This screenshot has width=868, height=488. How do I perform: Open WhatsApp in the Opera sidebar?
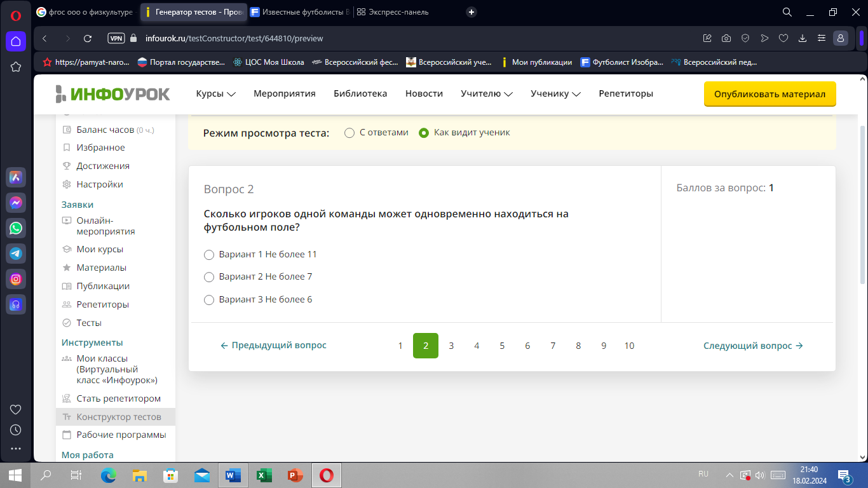pyautogui.click(x=16, y=228)
